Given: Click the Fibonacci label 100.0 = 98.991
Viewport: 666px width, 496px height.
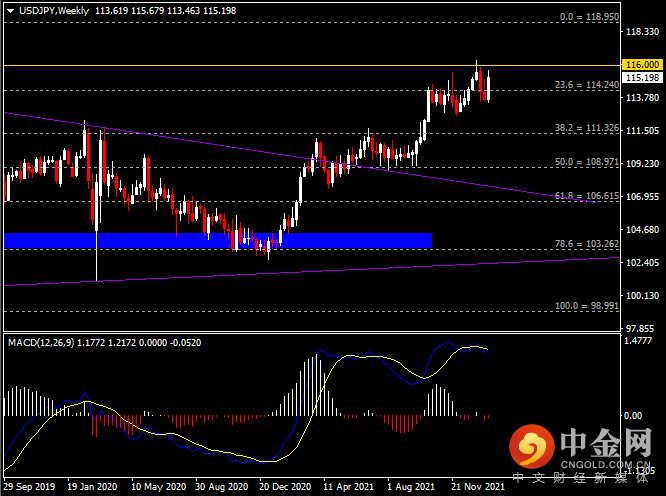Looking at the screenshot, I should 587,306.
